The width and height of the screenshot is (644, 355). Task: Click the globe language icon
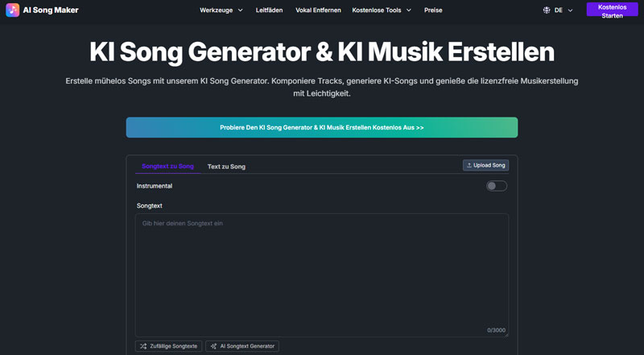point(547,10)
